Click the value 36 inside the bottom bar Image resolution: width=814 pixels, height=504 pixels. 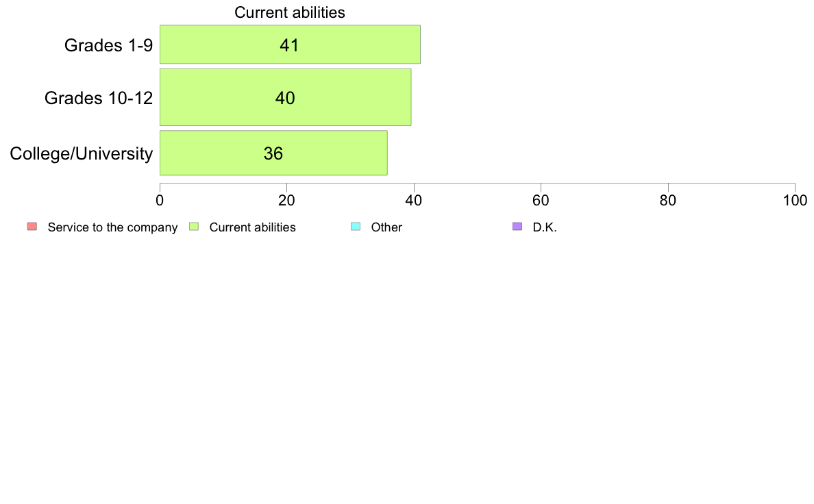(x=273, y=153)
